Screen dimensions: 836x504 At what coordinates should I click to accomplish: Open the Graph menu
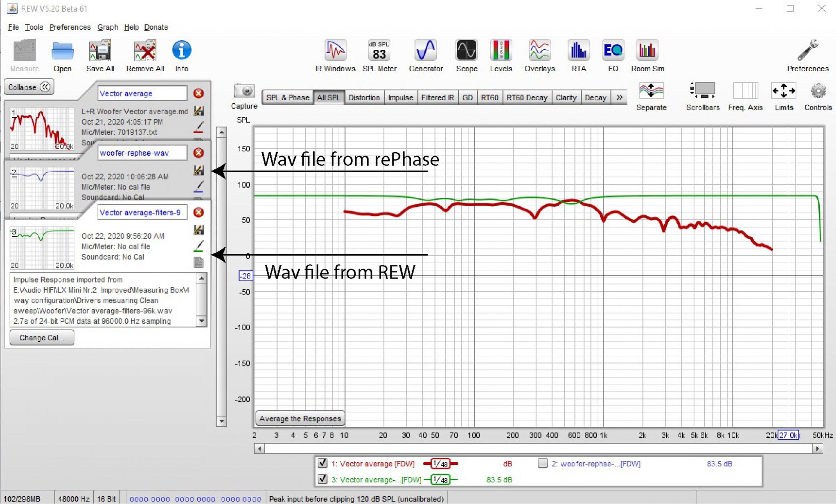click(x=108, y=27)
